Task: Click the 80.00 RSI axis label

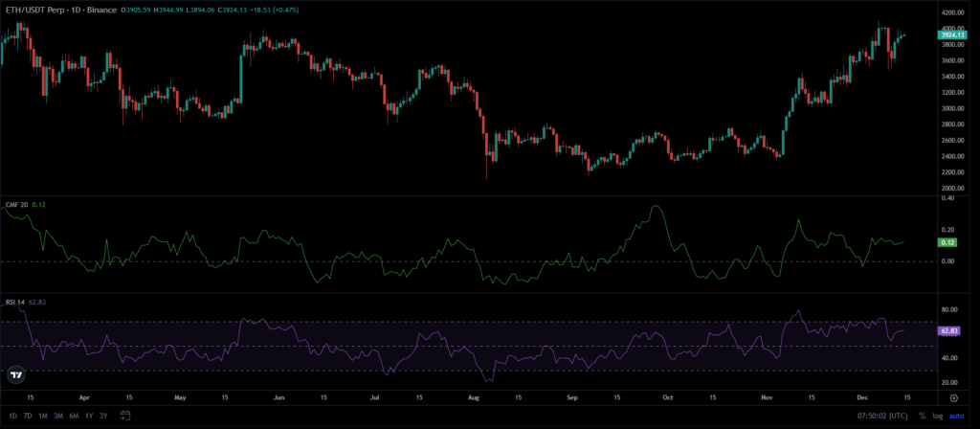Action: (x=948, y=309)
